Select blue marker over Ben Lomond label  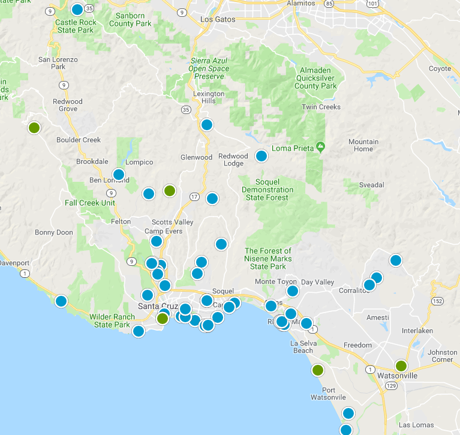click(x=119, y=174)
